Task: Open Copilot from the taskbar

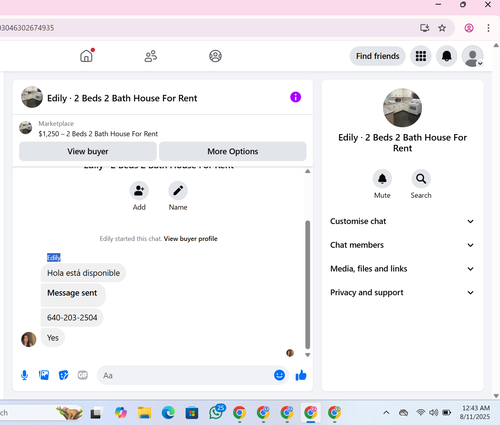Action: tap(121, 413)
